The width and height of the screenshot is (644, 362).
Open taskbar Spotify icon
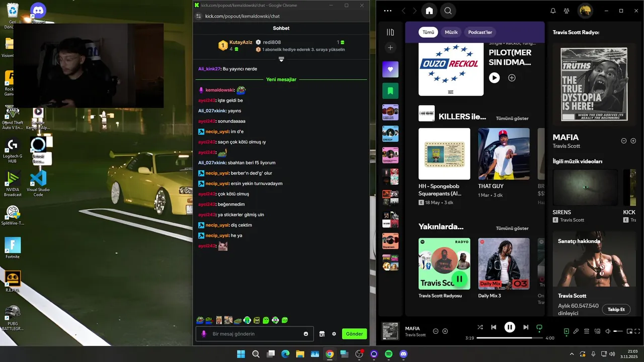[388, 354]
